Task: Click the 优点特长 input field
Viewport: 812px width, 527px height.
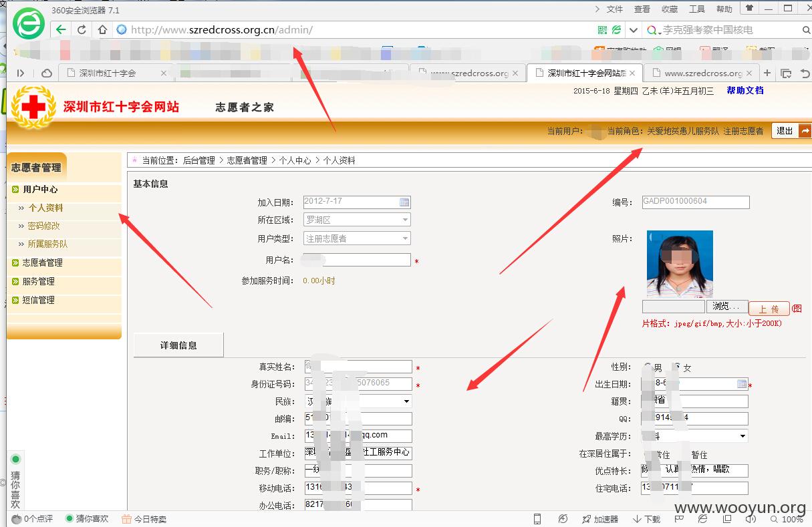Action: coord(694,471)
